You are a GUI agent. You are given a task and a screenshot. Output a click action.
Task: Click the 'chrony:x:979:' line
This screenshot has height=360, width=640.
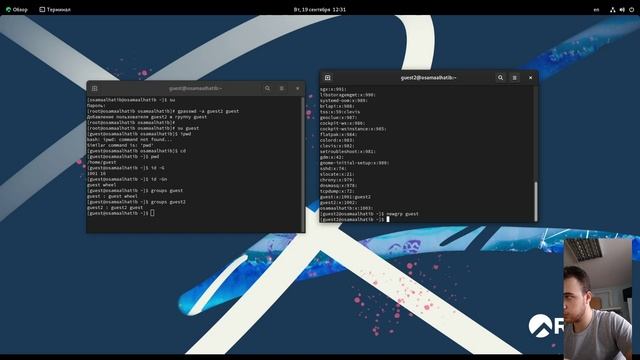click(x=337, y=180)
